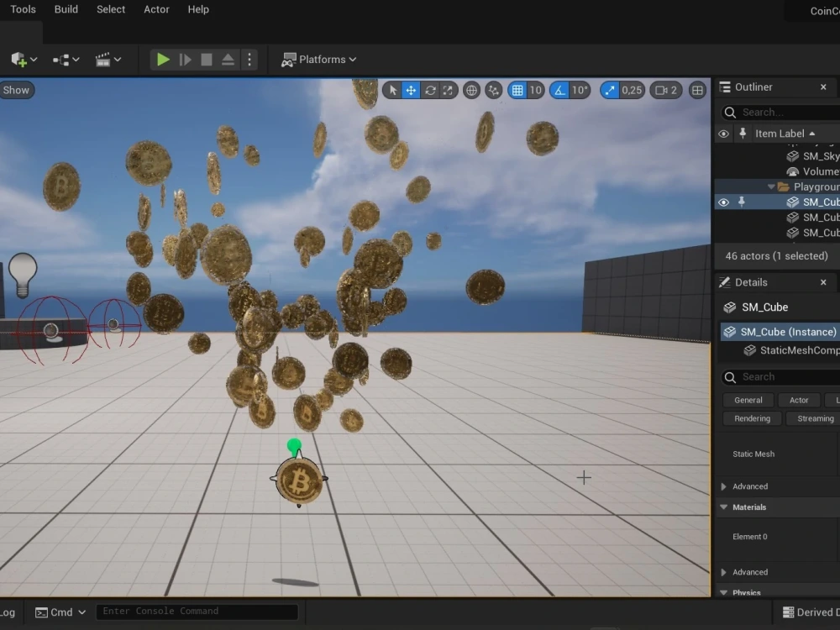840x630 pixels.
Task: Toggle world/local coordinate system globe icon
Action: [471, 90]
